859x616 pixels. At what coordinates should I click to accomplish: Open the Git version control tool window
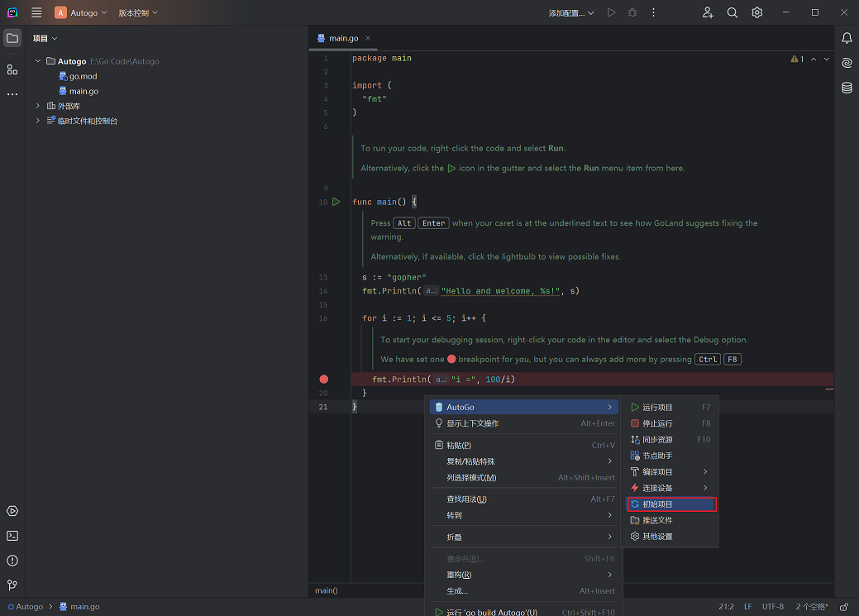(12, 585)
